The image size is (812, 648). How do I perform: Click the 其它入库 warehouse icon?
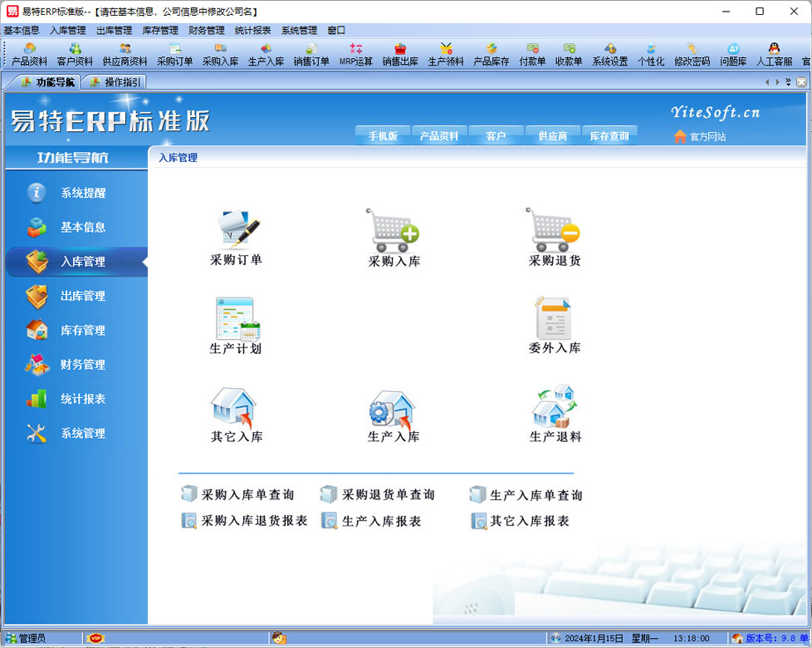[237, 409]
